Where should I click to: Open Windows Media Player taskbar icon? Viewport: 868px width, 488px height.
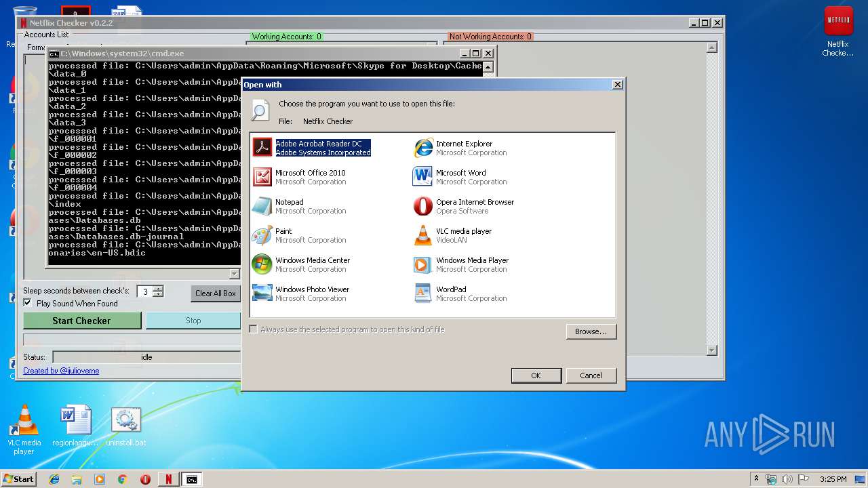point(100,479)
